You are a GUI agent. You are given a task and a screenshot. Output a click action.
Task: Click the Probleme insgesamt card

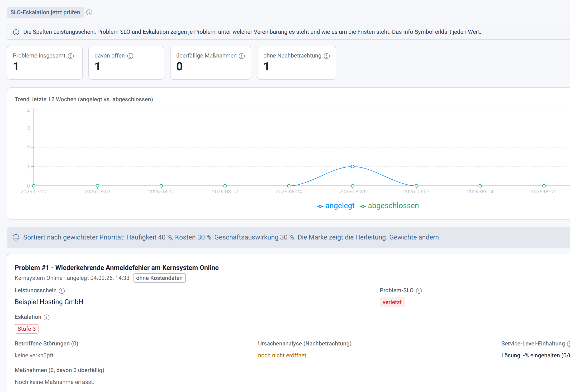(45, 63)
